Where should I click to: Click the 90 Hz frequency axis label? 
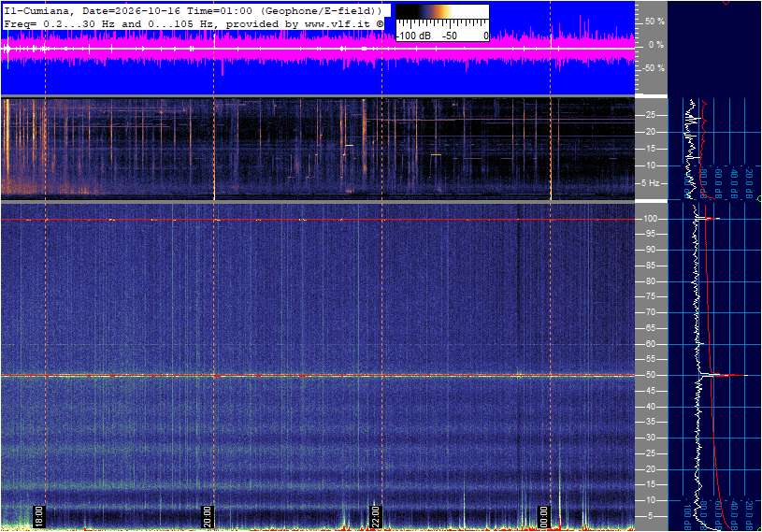[650, 250]
